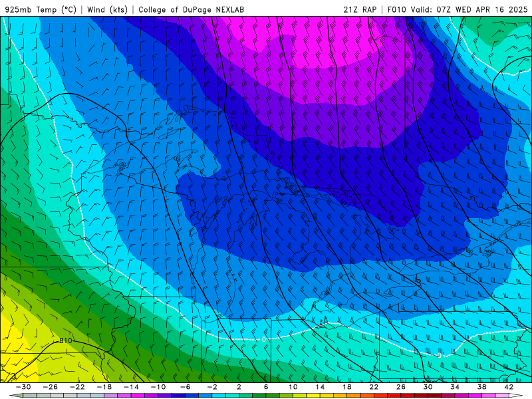
Task: Click the 2 color scale label
Action: [239, 387]
